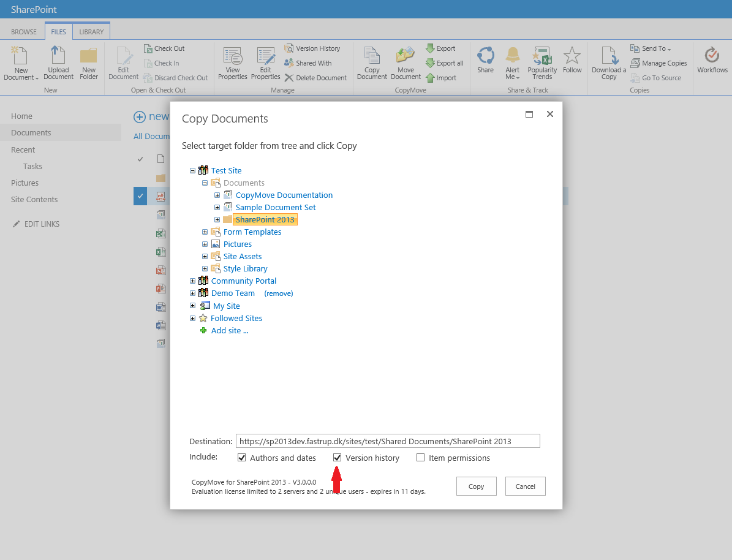Expand the Sample Document Set node
Viewport: 732px width, 560px height.
217,207
